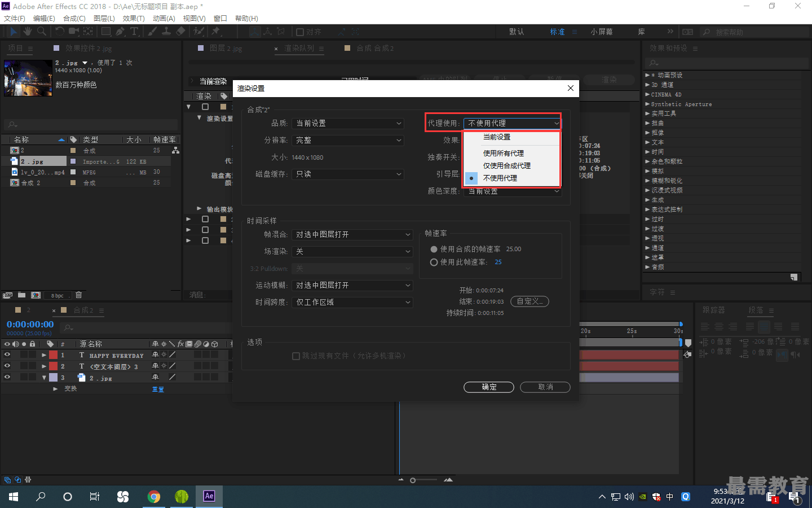Select 使用此帧速率 radio button

click(434, 262)
